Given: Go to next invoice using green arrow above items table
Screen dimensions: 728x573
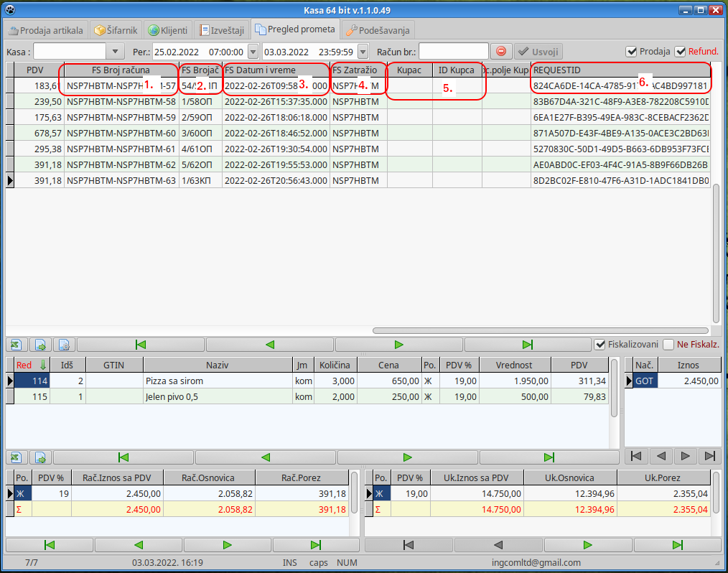Looking at the screenshot, I should pos(398,345).
